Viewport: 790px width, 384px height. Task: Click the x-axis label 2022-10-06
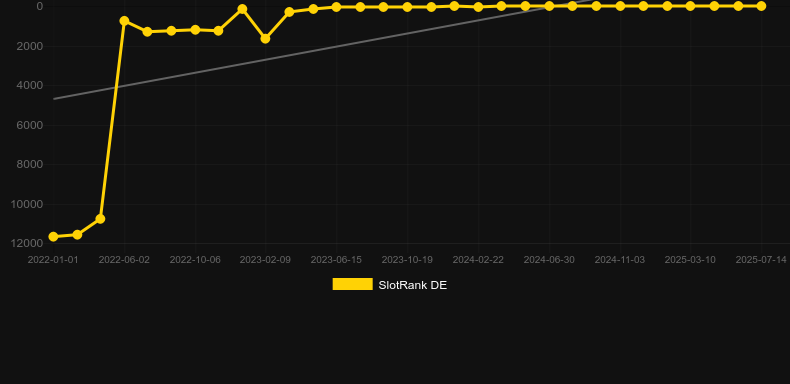[x=195, y=260]
